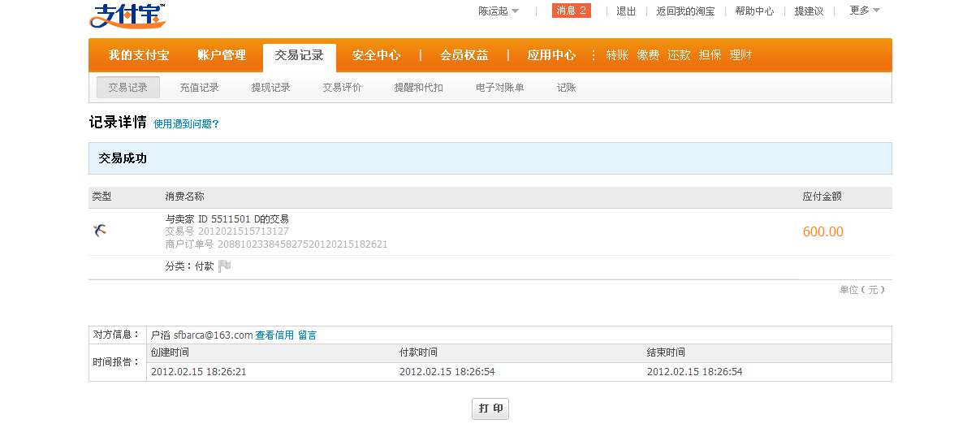Select the 电子对账单 sub-tab
The width and height of the screenshot is (980, 441).
[x=499, y=88]
